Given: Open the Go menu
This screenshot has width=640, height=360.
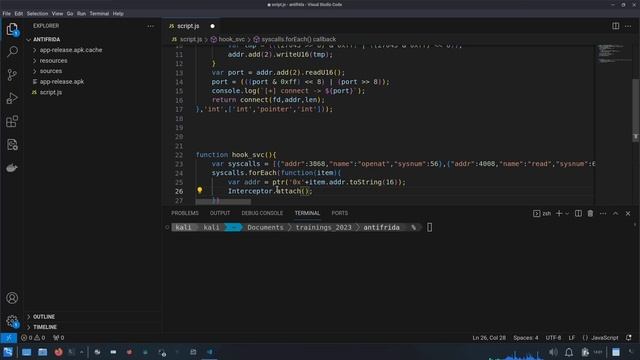Looking at the screenshot, I should (70, 13).
